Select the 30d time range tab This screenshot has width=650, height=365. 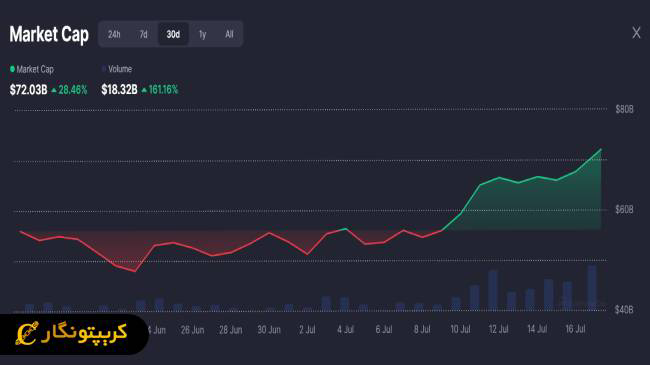[x=173, y=34]
